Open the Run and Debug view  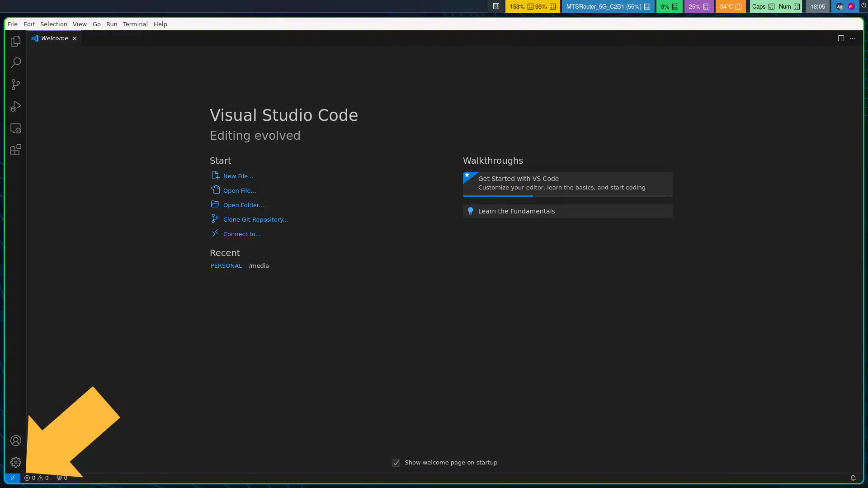pyautogui.click(x=16, y=106)
